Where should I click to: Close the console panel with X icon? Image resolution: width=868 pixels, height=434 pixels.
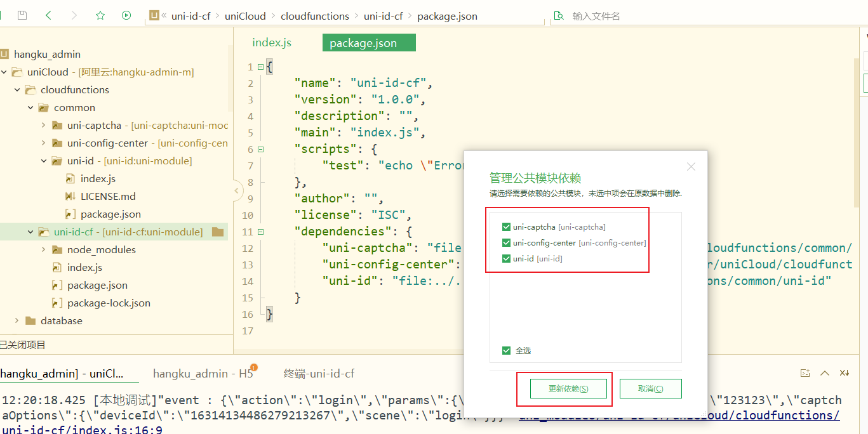tap(845, 373)
